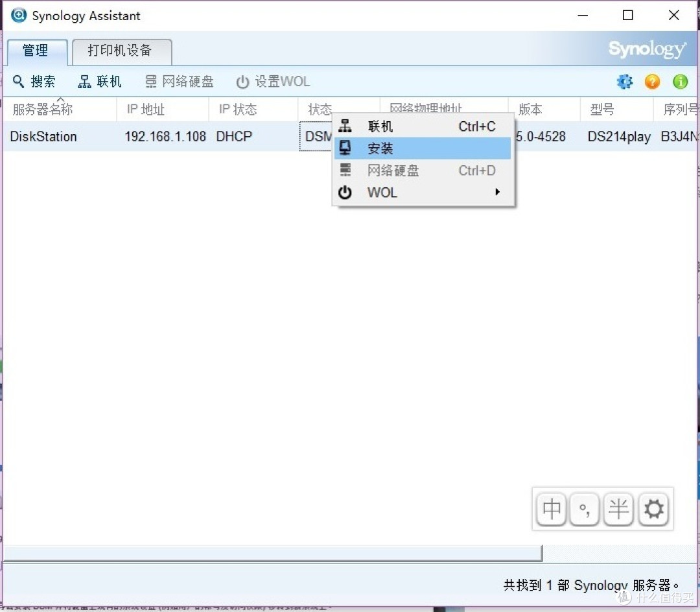Viewport: 700px width, 612px height.
Task: Toggle the IME punctuation mode button
Action: [x=585, y=509]
